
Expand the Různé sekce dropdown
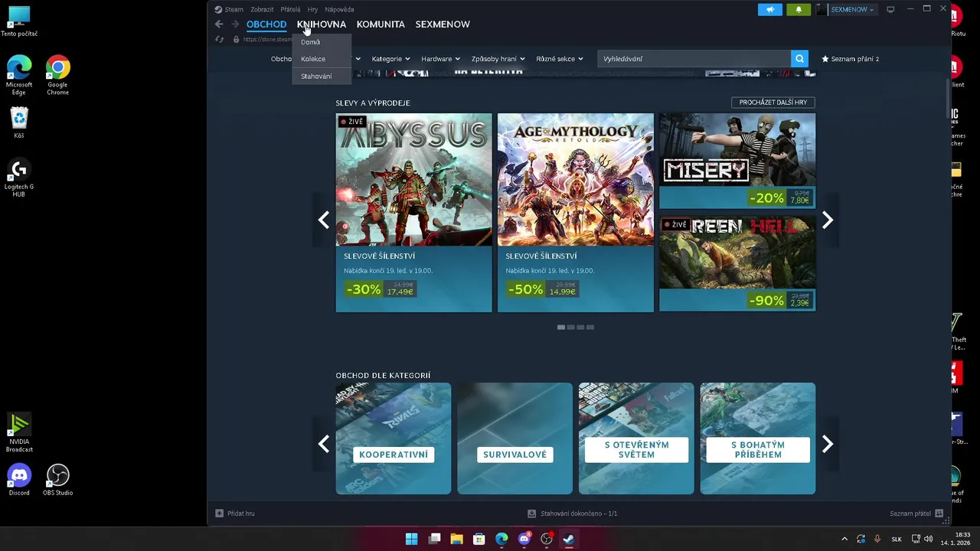(560, 59)
